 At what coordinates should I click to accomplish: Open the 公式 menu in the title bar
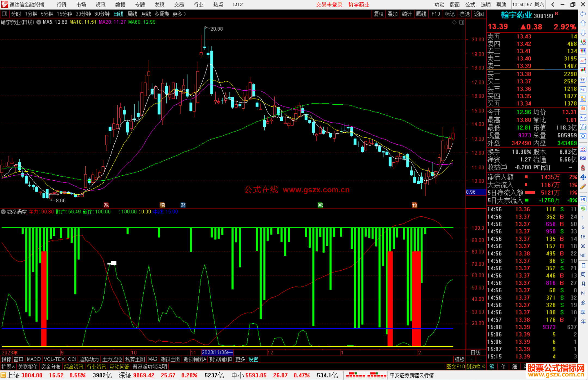tap(470, 5)
